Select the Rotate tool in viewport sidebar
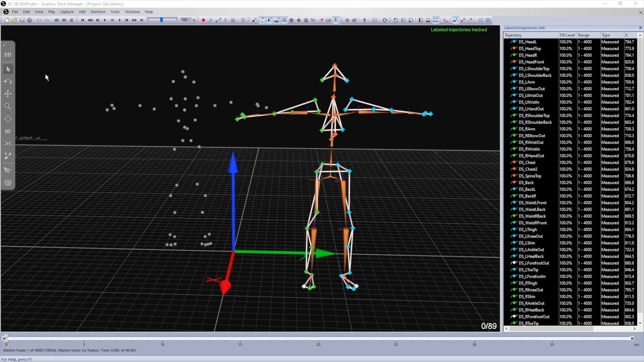 tap(8, 82)
